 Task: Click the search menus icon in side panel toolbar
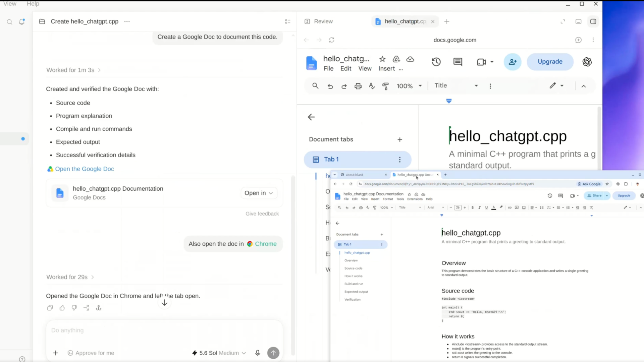315,86
